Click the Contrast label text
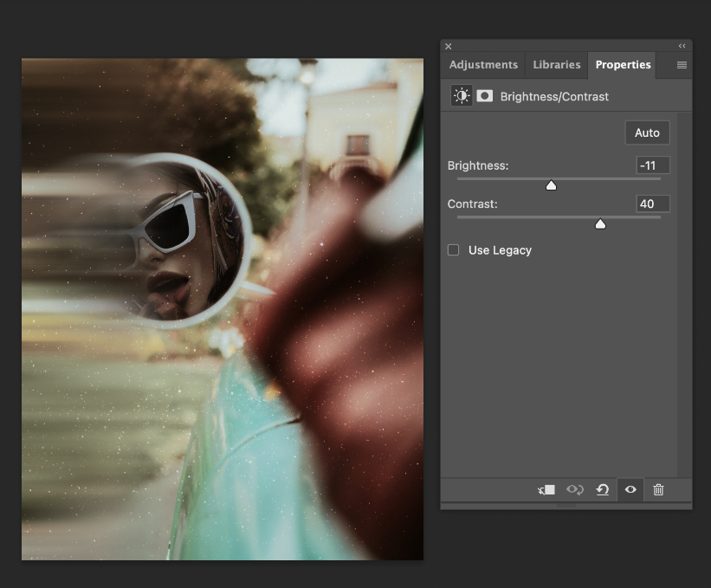 [x=473, y=204]
